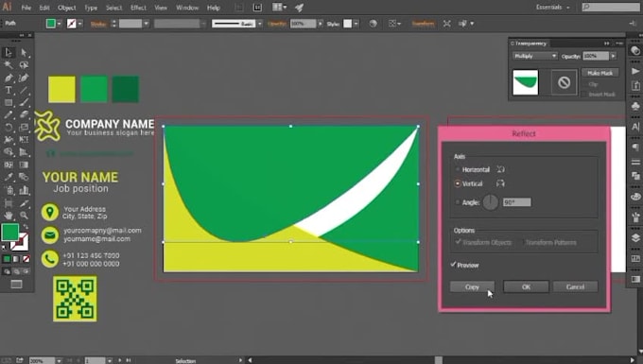Open the Object menu
This screenshot has height=364, width=643.
tap(67, 8)
